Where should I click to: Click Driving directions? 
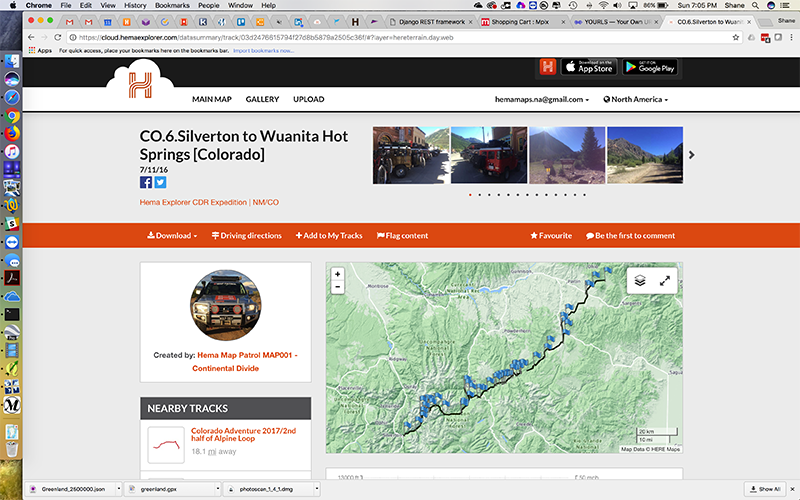click(x=246, y=236)
